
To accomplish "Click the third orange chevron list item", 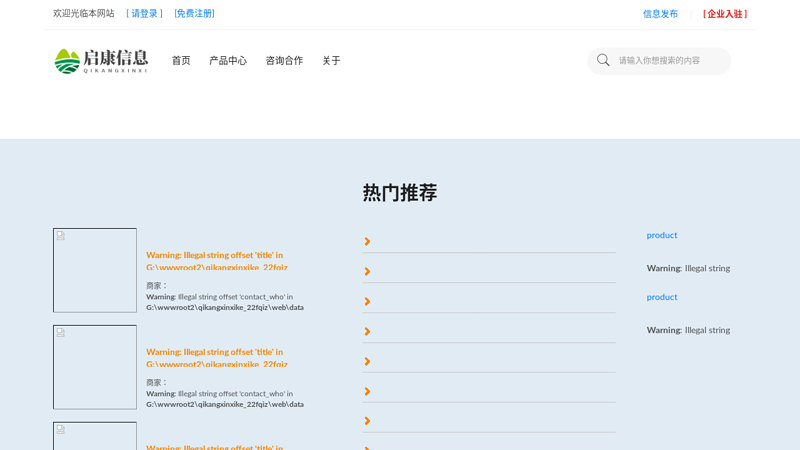I will coord(489,302).
